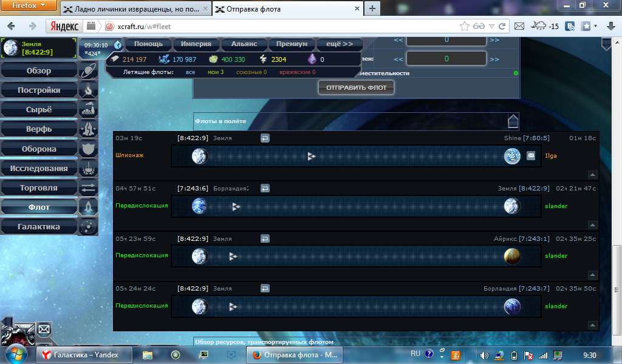Click the swap-arrows icon beside Торговля
Viewport: 622px width, 364px height.
point(88,187)
